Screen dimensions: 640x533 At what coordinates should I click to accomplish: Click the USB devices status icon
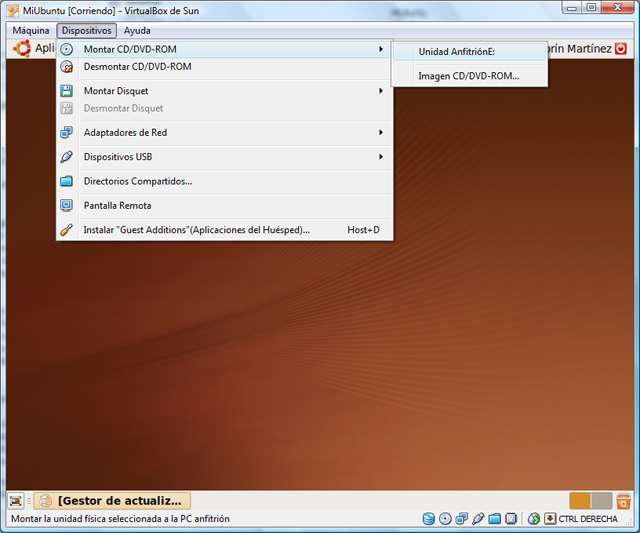(478, 519)
